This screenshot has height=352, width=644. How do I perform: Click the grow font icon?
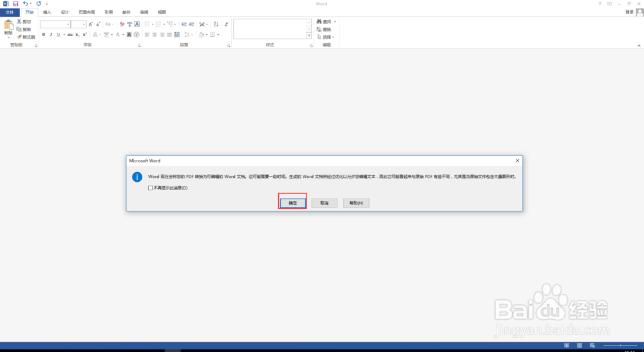click(x=90, y=24)
